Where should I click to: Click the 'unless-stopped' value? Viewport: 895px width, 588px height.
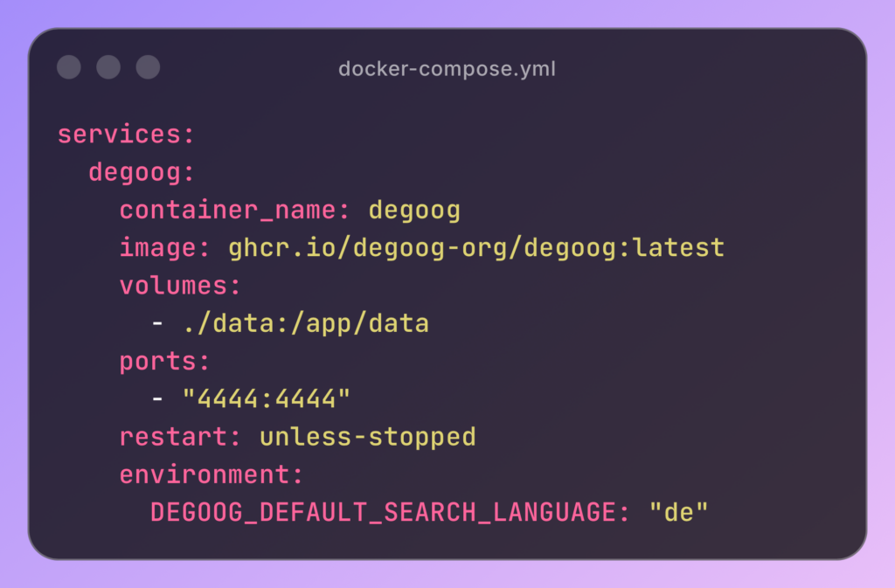368,437
